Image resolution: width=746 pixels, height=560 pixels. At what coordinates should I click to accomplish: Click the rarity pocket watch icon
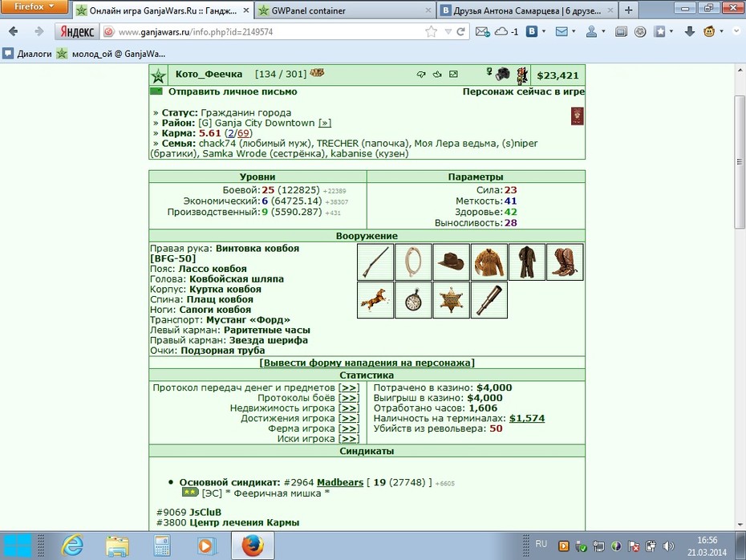click(413, 300)
